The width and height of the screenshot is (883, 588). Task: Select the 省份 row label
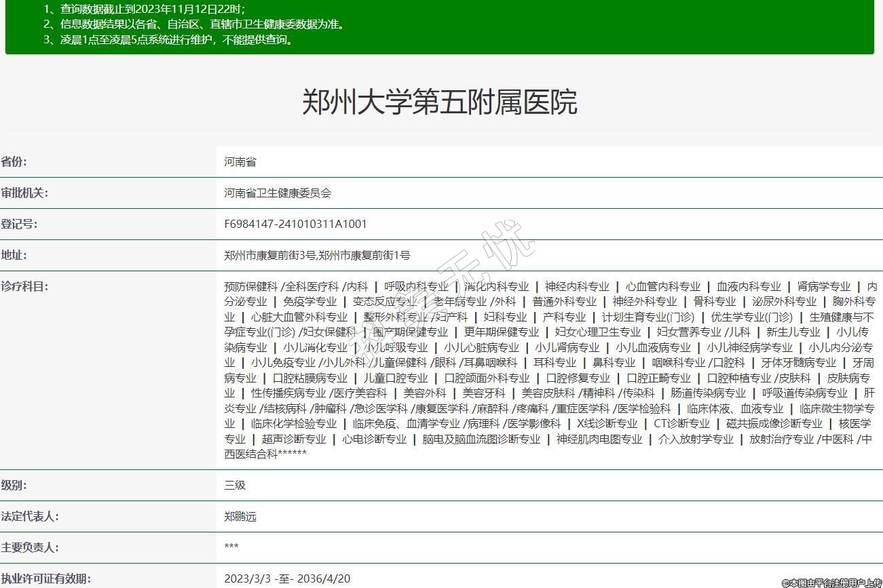(14, 162)
